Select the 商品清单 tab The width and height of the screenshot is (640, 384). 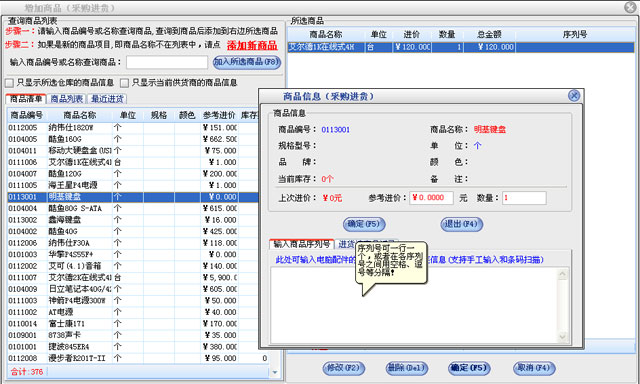pos(26,99)
